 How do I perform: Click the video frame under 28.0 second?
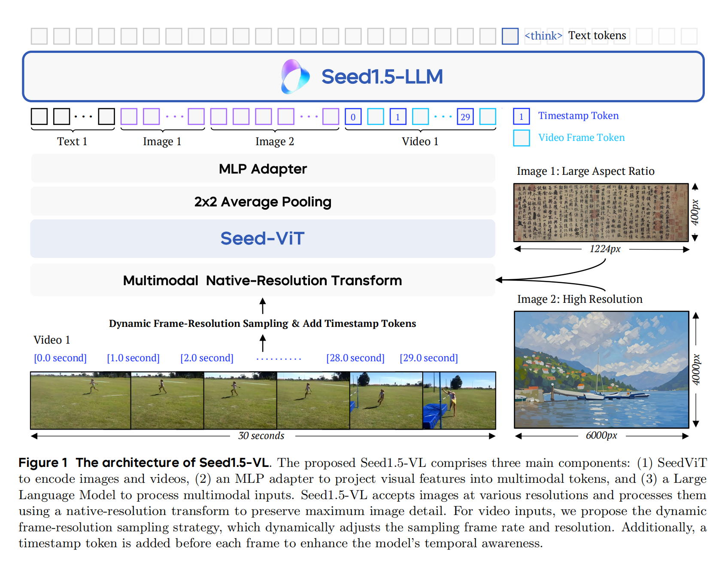pos(386,400)
